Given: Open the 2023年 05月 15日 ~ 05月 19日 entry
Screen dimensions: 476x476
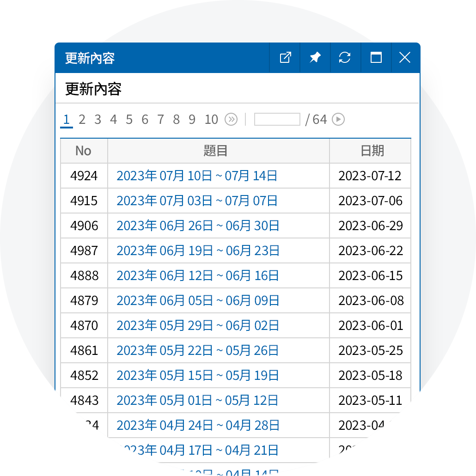Looking at the screenshot, I should [x=197, y=375].
